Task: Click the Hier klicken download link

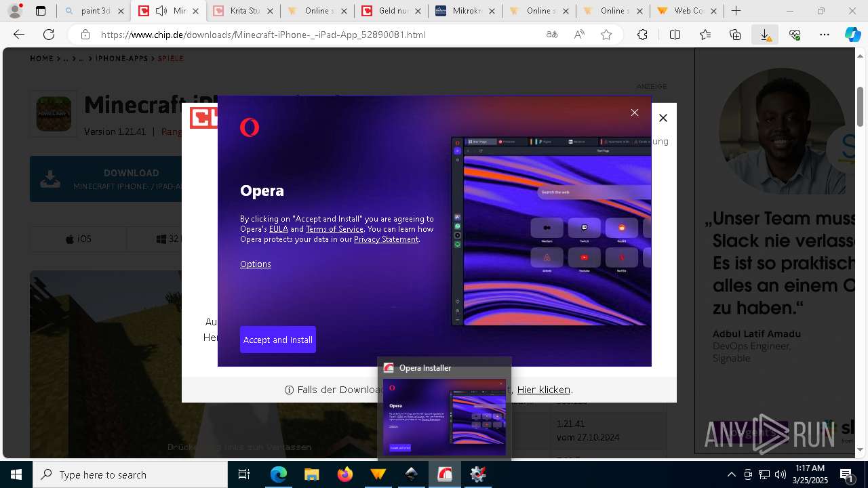Action: (544, 390)
